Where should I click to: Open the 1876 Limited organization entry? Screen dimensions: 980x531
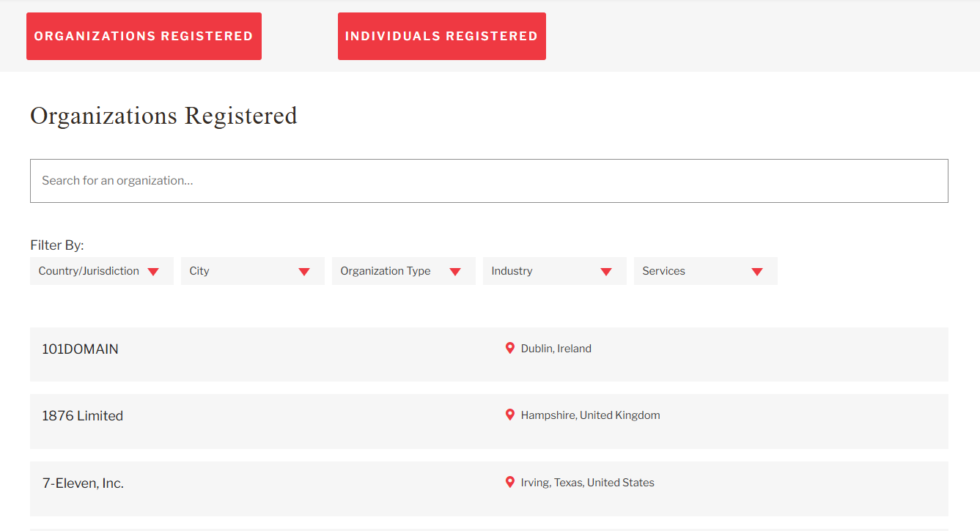82,416
